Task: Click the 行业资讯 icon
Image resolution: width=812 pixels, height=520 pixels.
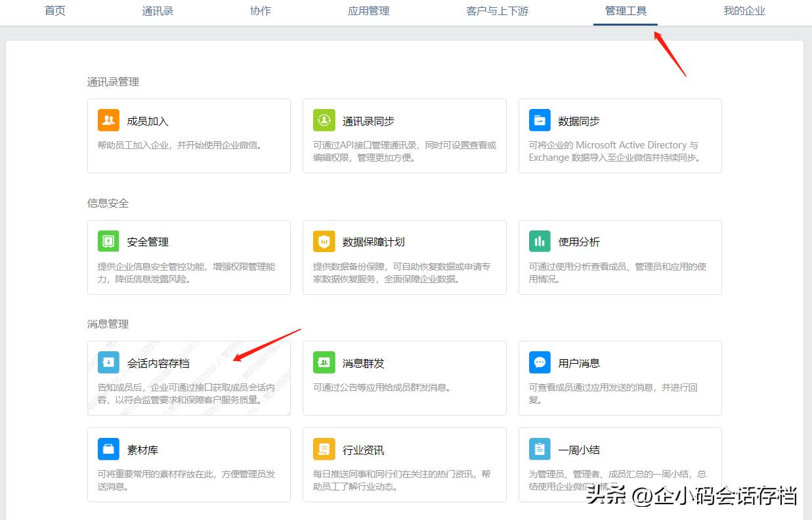Action: point(324,449)
